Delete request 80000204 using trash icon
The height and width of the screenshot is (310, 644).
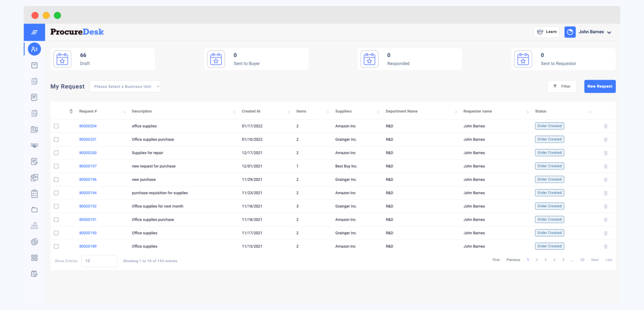pyautogui.click(x=605, y=126)
